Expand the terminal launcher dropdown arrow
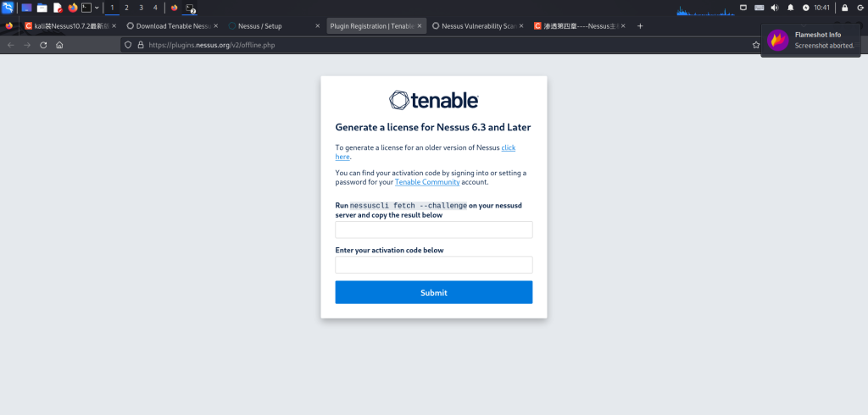868x415 pixels. tap(97, 8)
